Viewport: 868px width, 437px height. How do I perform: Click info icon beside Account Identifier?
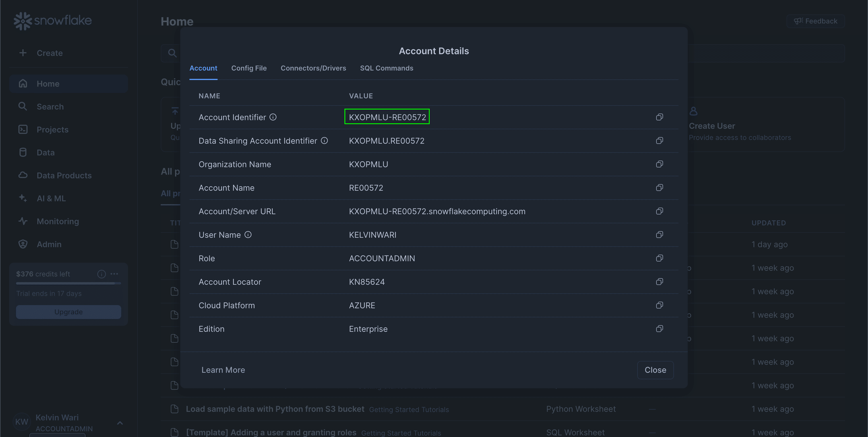click(x=273, y=117)
